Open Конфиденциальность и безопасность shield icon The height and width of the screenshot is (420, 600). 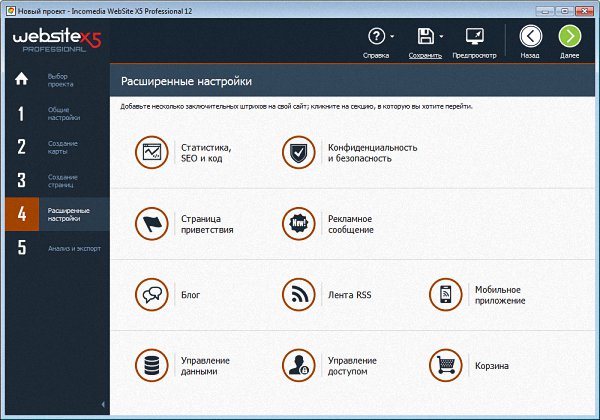pyautogui.click(x=297, y=153)
